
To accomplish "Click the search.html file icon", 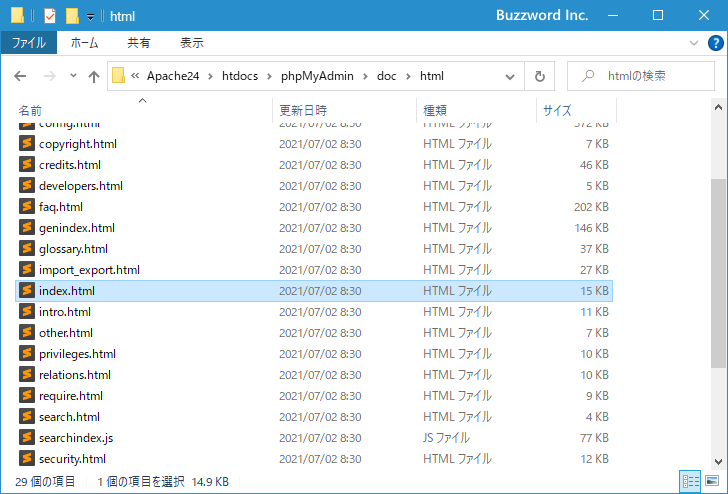I will coord(27,416).
